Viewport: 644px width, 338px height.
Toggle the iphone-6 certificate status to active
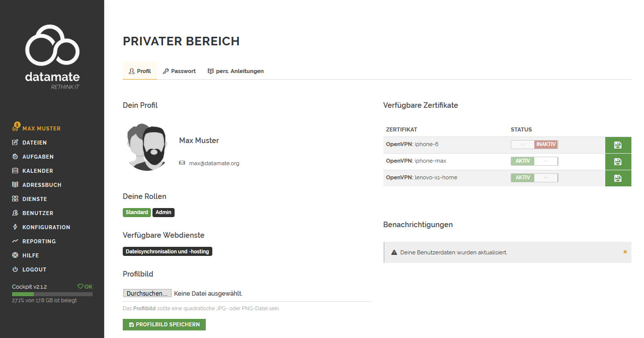tap(534, 145)
